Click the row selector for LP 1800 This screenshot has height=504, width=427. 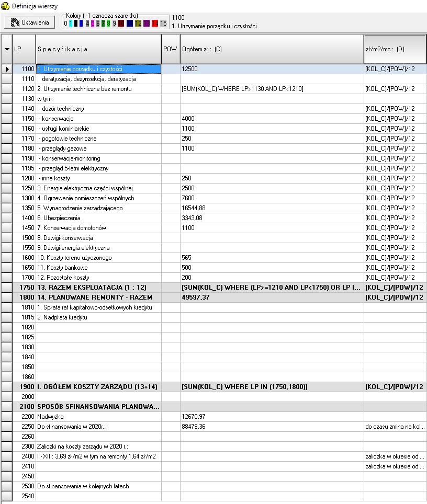pos(7,297)
